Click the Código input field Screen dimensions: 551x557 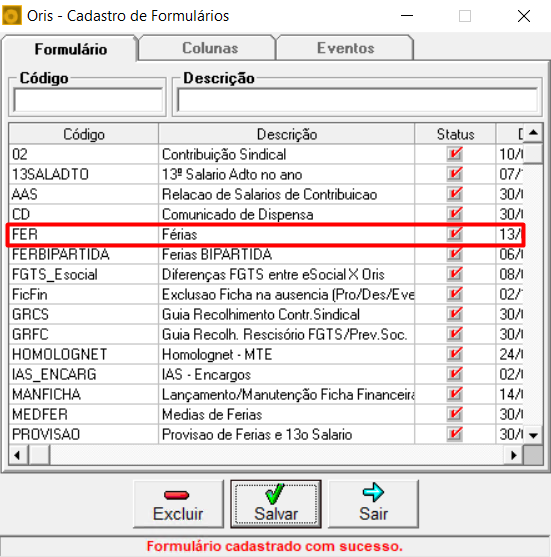pyautogui.click(x=88, y=100)
